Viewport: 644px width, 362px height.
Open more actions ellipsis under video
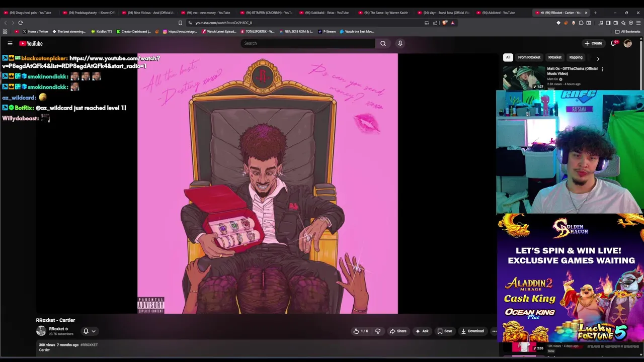coord(494,331)
